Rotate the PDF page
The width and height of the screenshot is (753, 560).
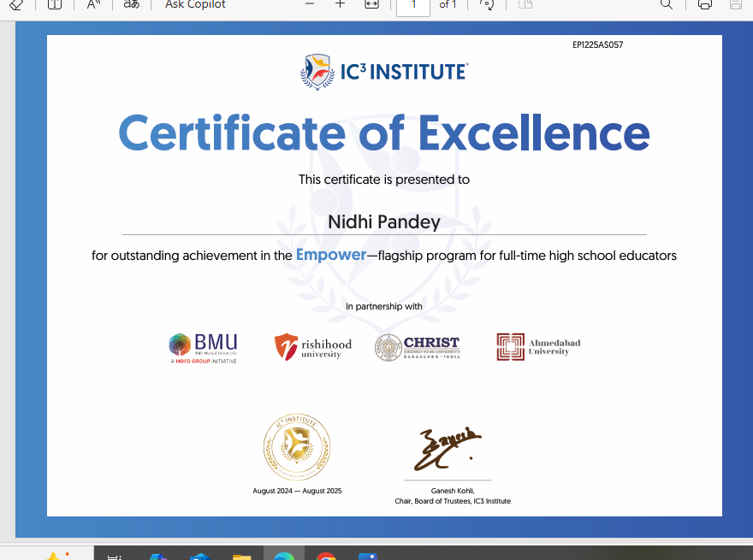(x=487, y=4)
